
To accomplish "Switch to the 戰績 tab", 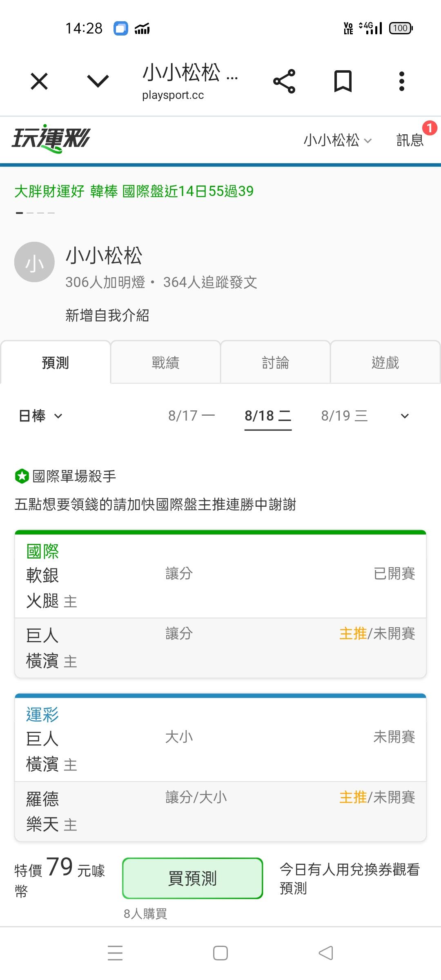I will (x=165, y=362).
